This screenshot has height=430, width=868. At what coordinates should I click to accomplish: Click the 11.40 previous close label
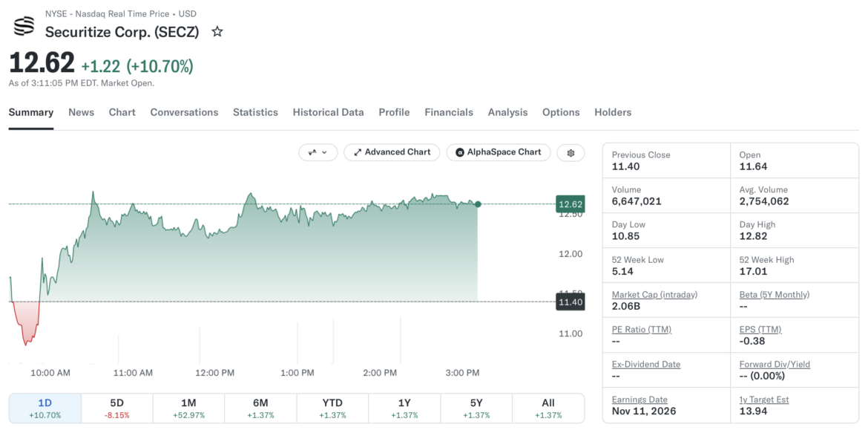pyautogui.click(x=570, y=302)
